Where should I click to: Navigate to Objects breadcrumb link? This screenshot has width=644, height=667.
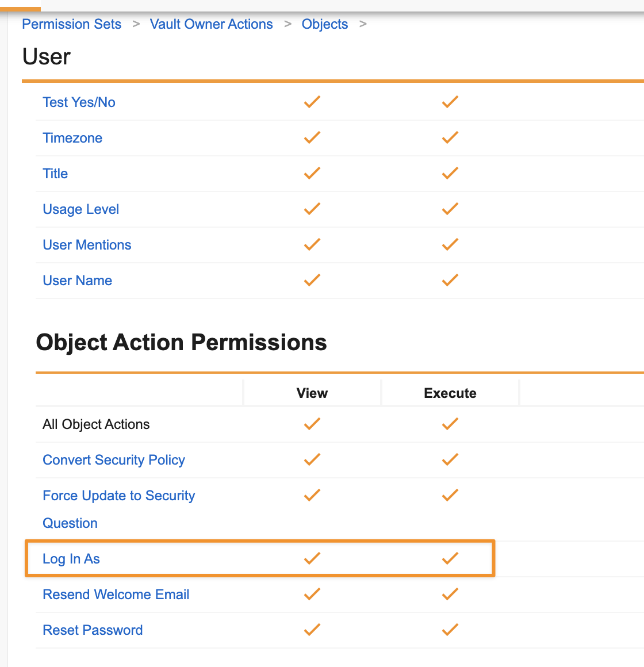coord(325,24)
